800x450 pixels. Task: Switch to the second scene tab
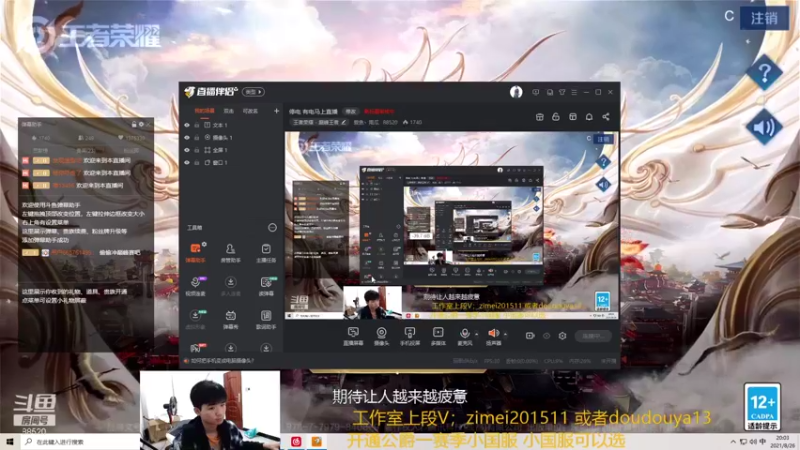[229, 111]
